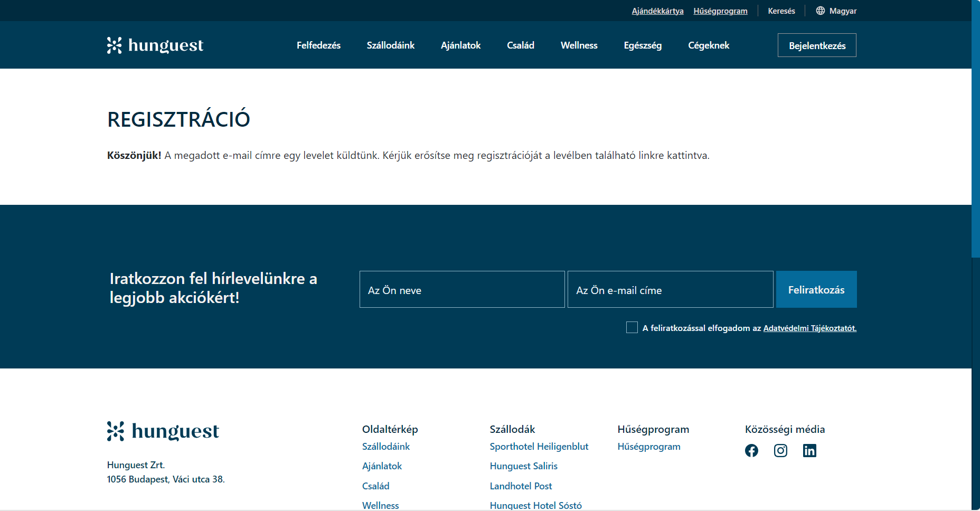Select Család in the navigation
The width and height of the screenshot is (980, 511).
(x=521, y=45)
